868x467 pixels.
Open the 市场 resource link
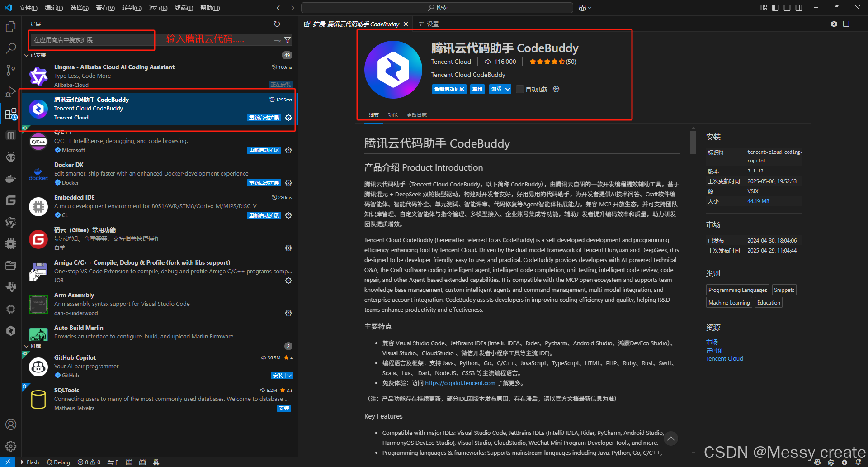click(x=712, y=342)
